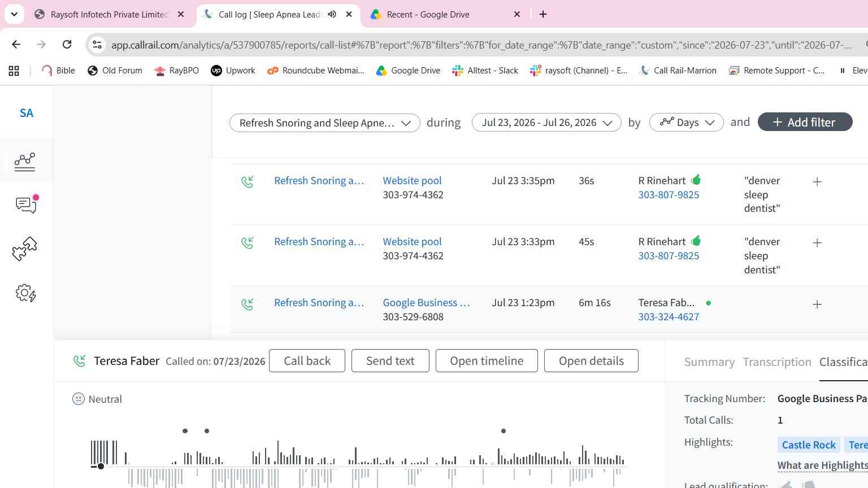Screen dimensions: 868x488
Task: Open the Jul 23 - Jul 26 date range dropdown
Action: point(546,123)
